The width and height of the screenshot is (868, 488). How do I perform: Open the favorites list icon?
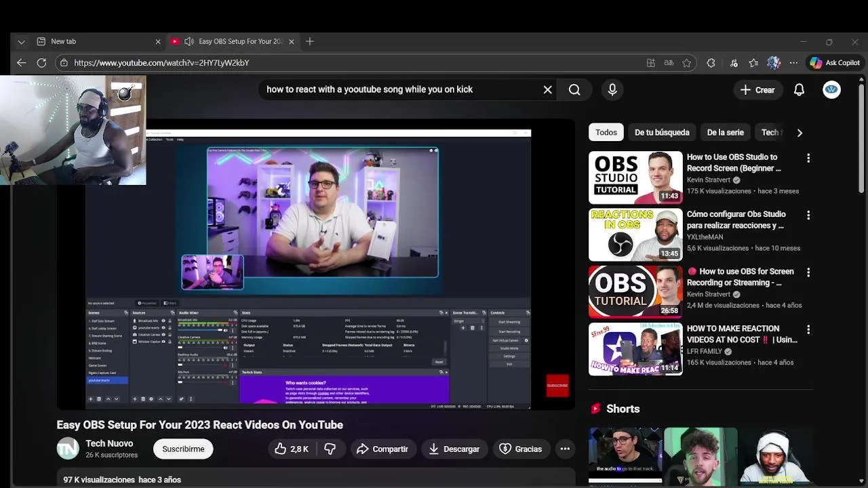coord(753,62)
